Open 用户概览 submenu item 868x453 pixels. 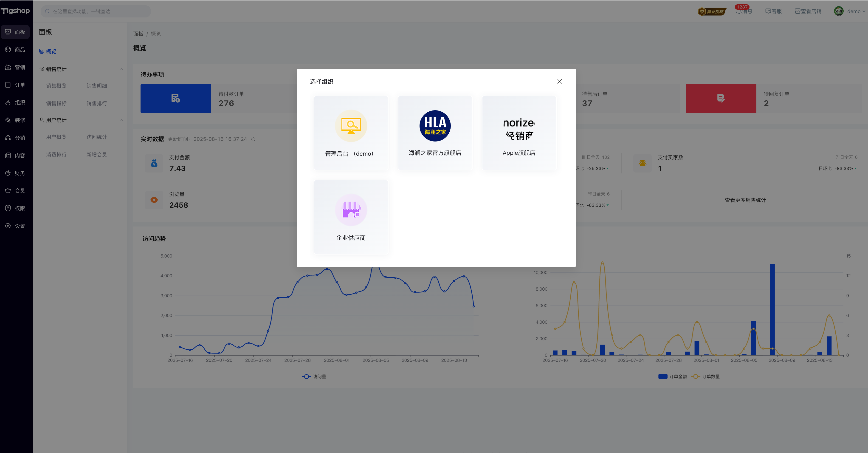click(56, 137)
